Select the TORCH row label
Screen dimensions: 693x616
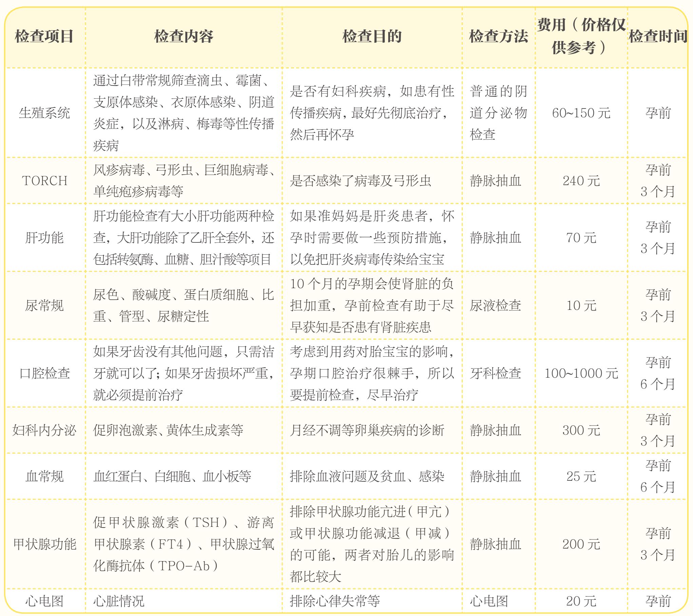[44, 181]
